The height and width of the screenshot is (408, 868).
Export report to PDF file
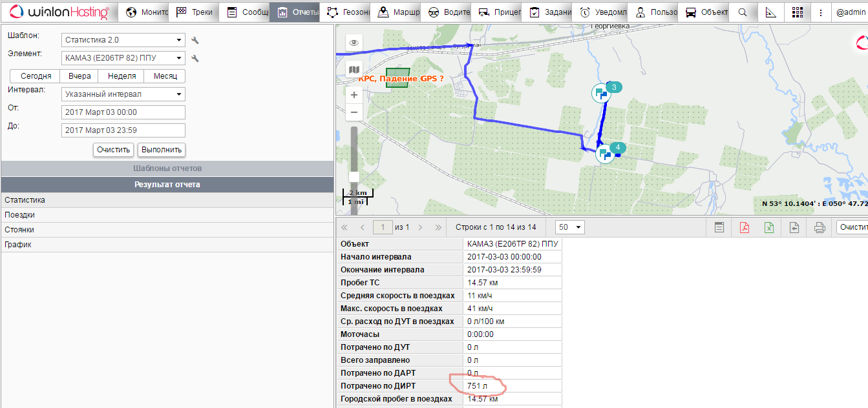[744, 227]
